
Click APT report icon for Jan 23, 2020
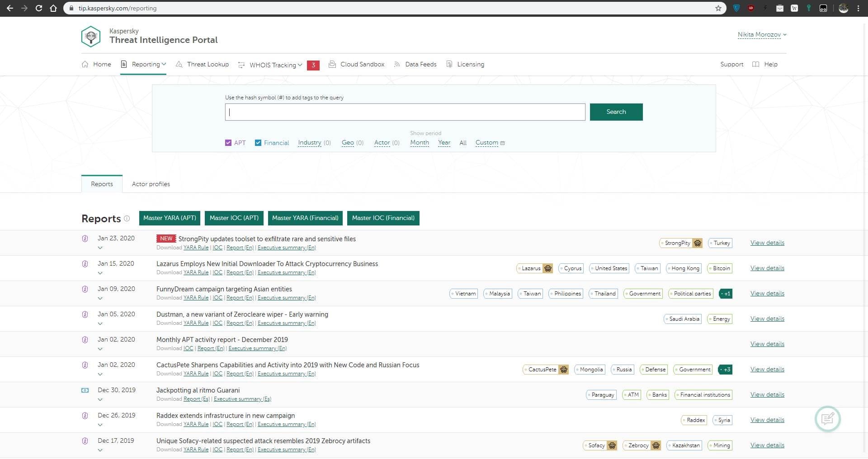click(85, 239)
